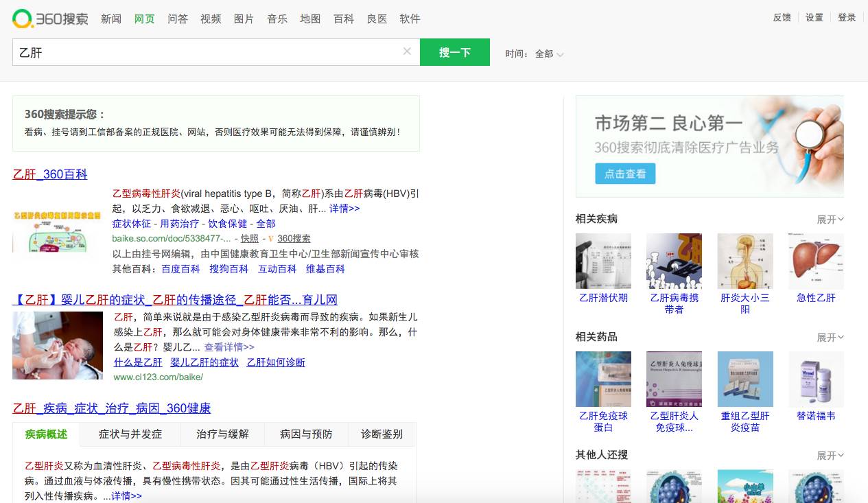Click the 乙型肝炎人免疫球 drug box image
Image resolution: width=868 pixels, height=503 pixels.
pos(675,379)
